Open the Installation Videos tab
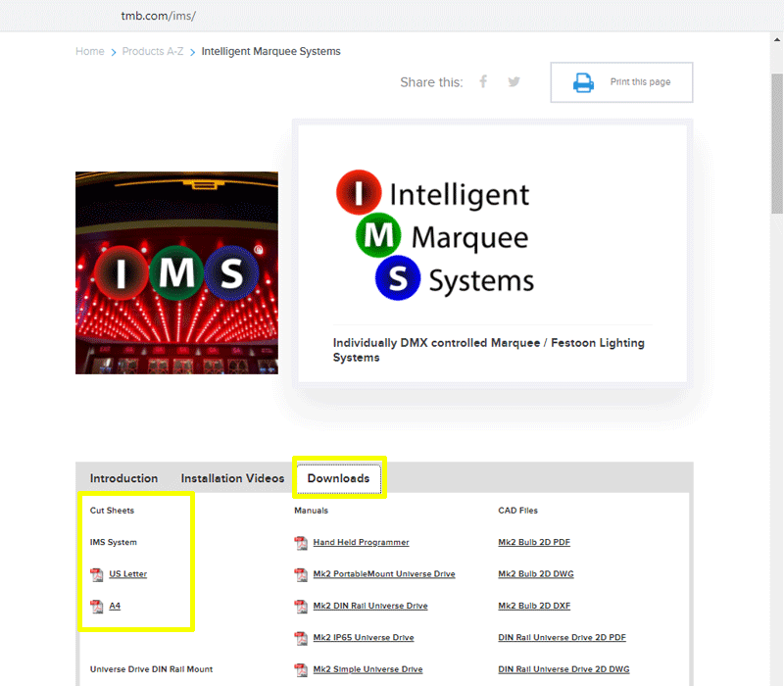The height and width of the screenshot is (686, 784). [232, 478]
